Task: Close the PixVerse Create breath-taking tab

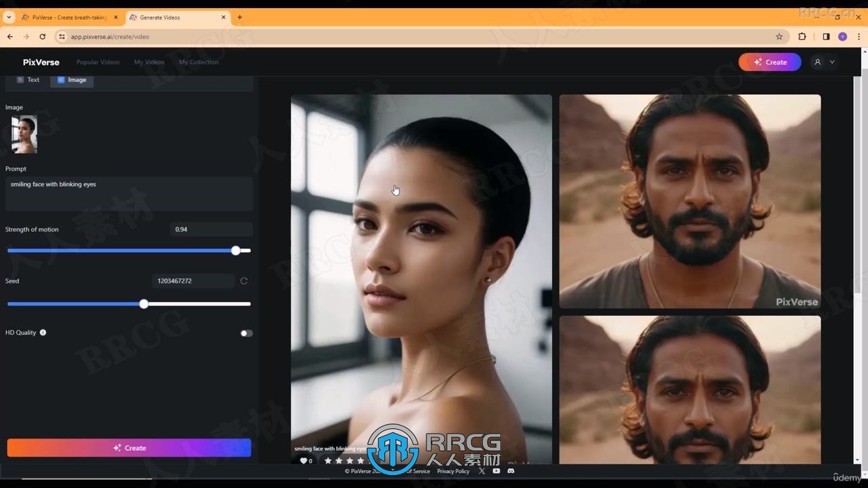Action: coord(115,18)
